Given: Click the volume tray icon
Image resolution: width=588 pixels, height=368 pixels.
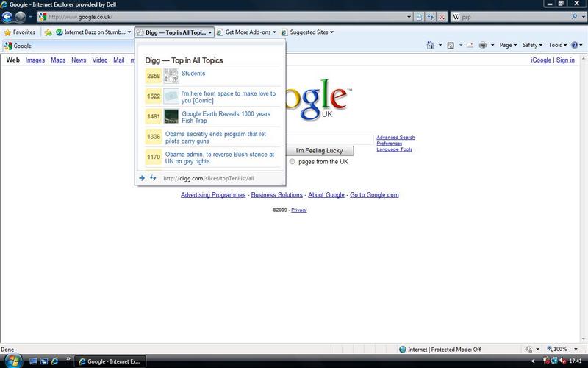Looking at the screenshot, I should [563, 361].
